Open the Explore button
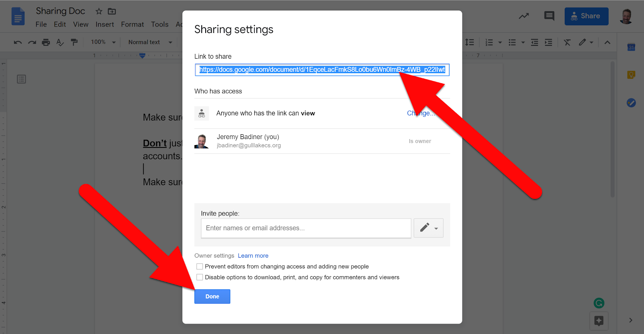644x334 pixels. [599, 321]
